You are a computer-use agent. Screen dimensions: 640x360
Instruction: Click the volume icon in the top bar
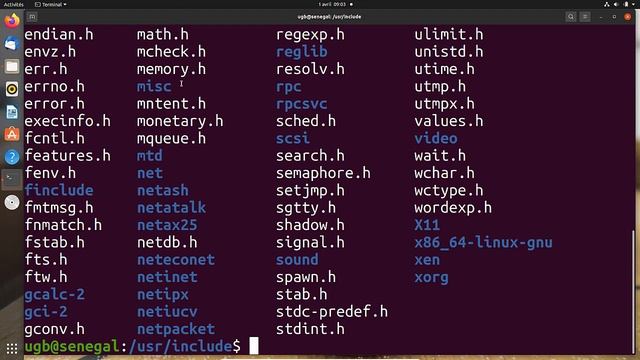[x=616, y=4]
